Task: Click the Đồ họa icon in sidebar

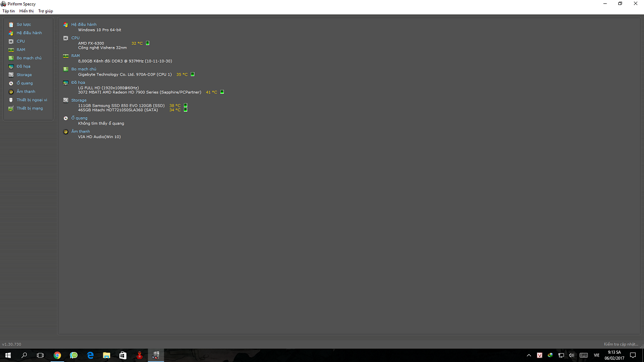Action: pyautogui.click(x=11, y=66)
